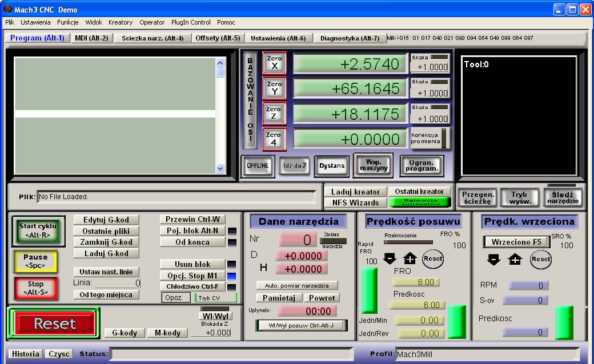Open the Kreatory menu
594x364 pixels.
pos(121,22)
